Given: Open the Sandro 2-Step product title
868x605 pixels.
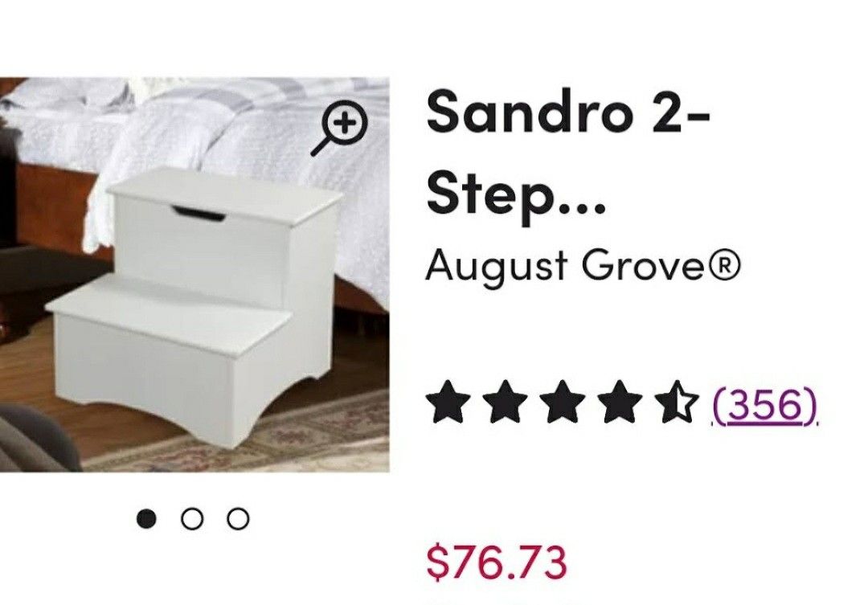Looking at the screenshot, I should click(x=568, y=156).
